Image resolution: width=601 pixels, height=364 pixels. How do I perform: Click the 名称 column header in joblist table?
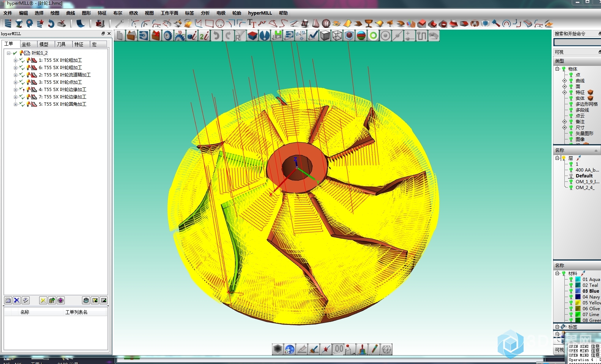pos(25,312)
